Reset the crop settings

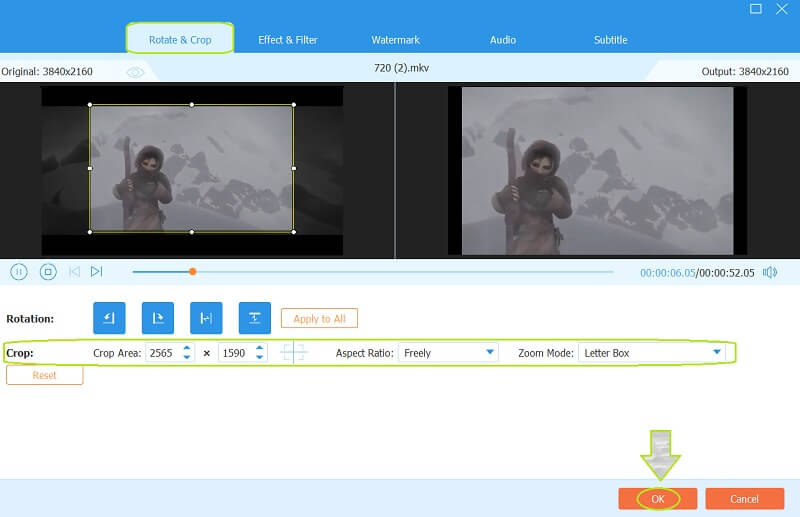[44, 375]
